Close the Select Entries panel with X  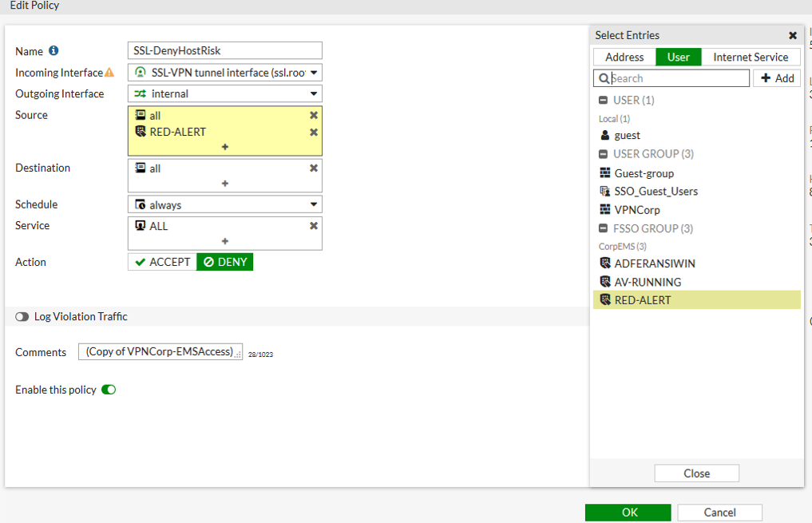click(x=792, y=36)
